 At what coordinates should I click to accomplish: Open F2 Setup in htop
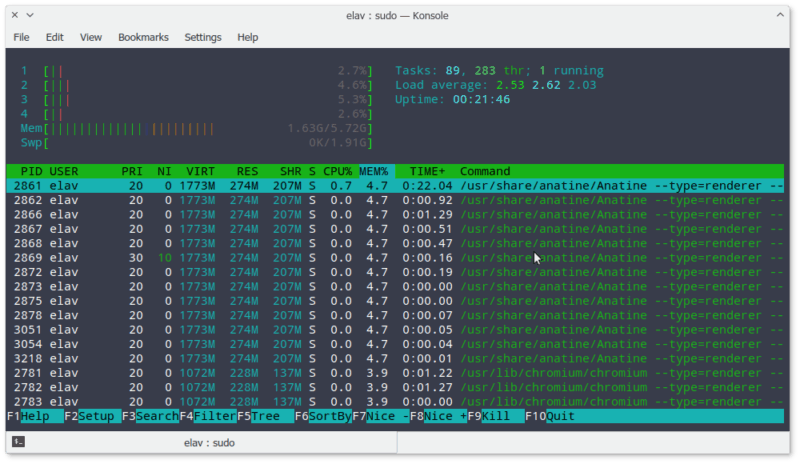(x=97, y=416)
